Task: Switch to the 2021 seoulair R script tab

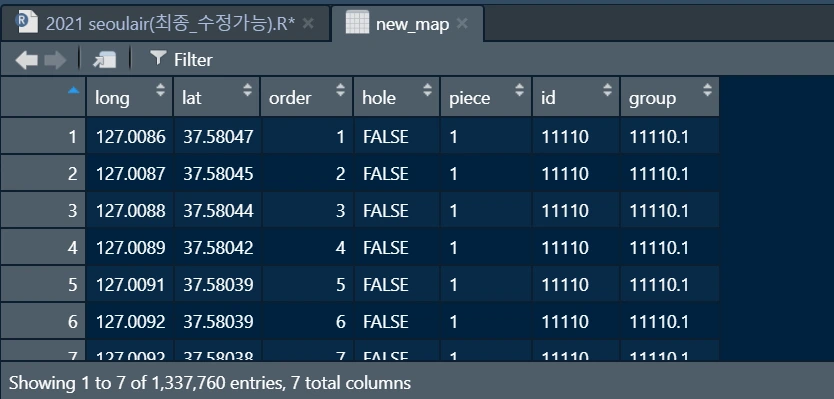Action: coord(165,24)
